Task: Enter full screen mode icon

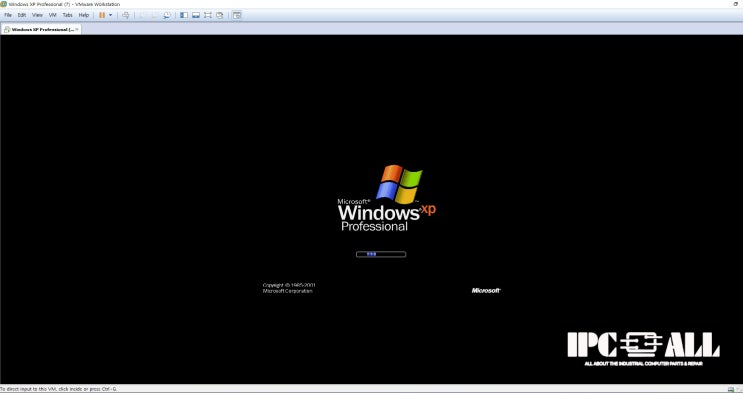Action: click(x=208, y=15)
